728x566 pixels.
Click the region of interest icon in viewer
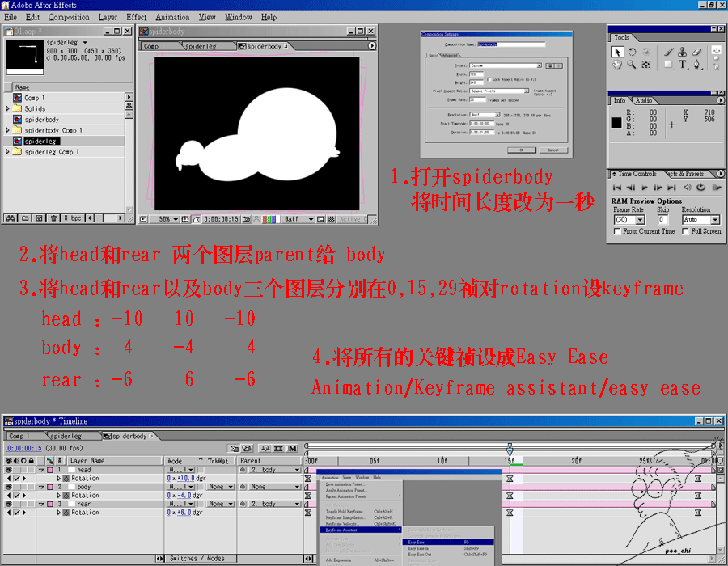[321, 219]
